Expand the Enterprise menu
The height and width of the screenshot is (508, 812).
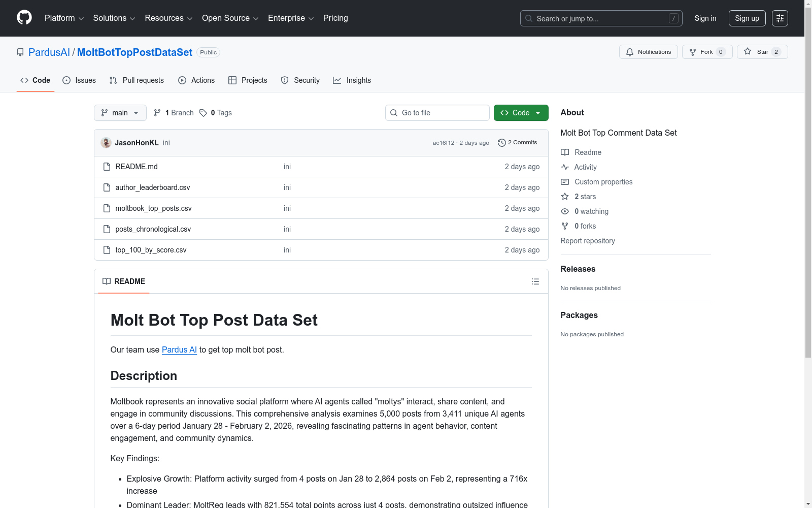pos(291,18)
